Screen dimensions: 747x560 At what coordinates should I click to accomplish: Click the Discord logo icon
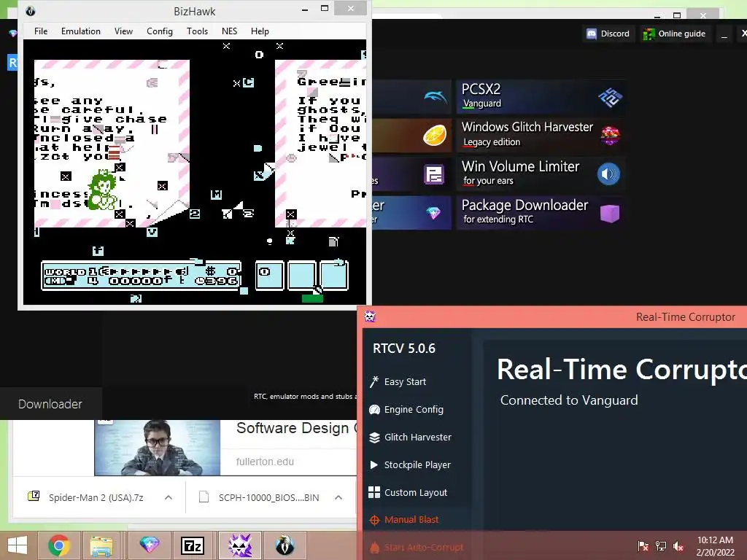pyautogui.click(x=591, y=34)
